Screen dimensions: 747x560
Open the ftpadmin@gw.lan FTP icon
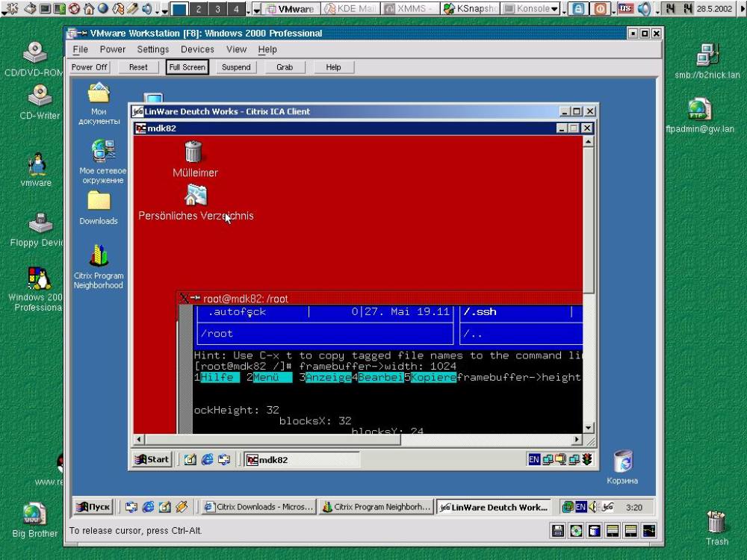click(699, 109)
